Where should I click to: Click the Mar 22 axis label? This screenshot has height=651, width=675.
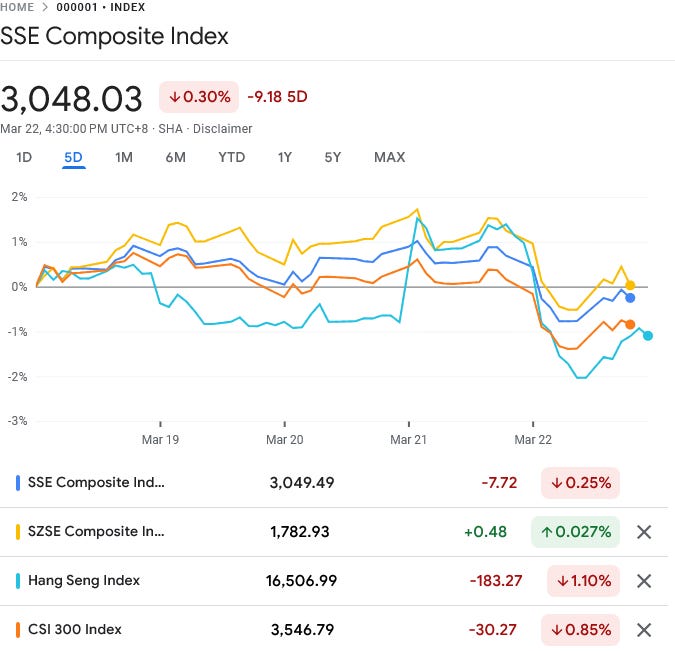click(x=533, y=440)
